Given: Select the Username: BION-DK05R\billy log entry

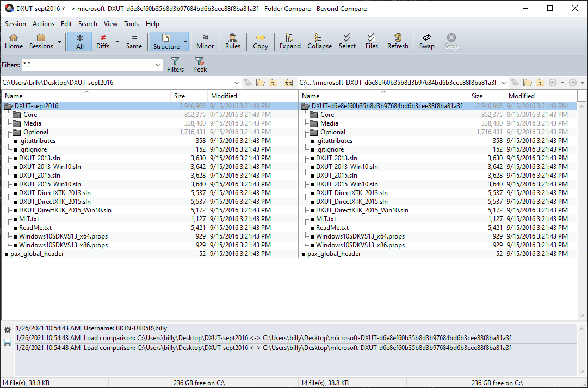Looking at the screenshot, I should coord(295,328).
